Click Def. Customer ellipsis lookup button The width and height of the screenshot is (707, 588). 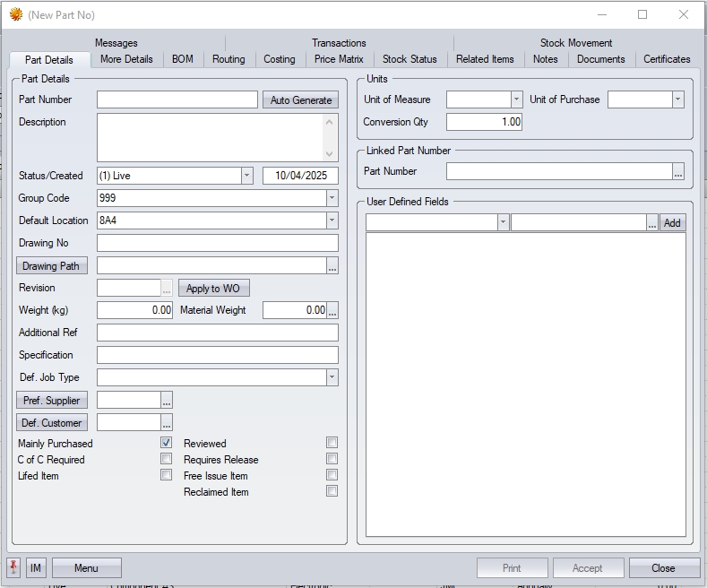tap(167, 423)
